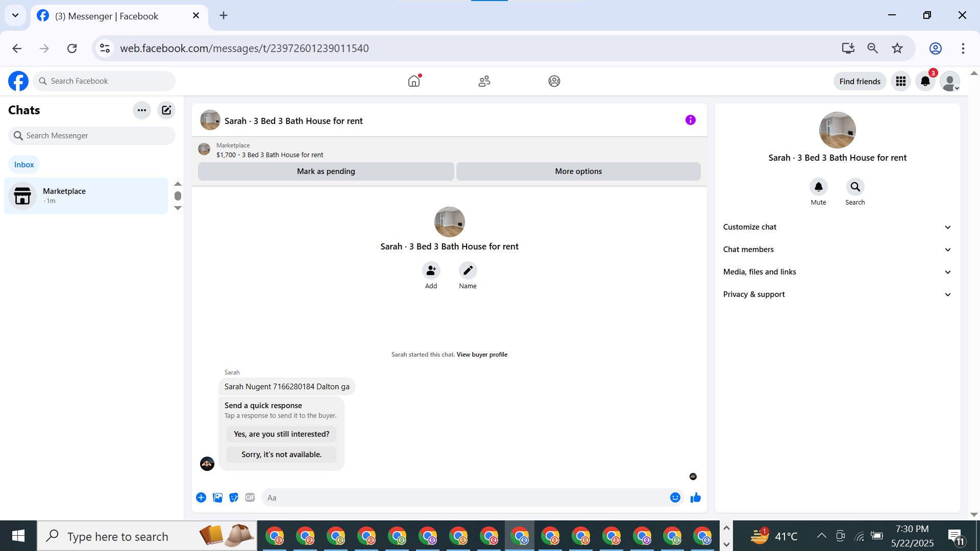Reload the page
Image resolution: width=980 pixels, height=551 pixels.
click(x=72, y=48)
